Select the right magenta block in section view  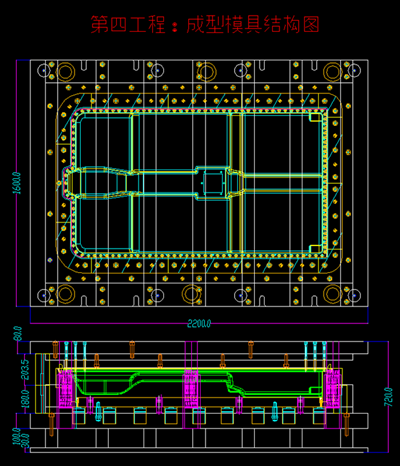333,389
